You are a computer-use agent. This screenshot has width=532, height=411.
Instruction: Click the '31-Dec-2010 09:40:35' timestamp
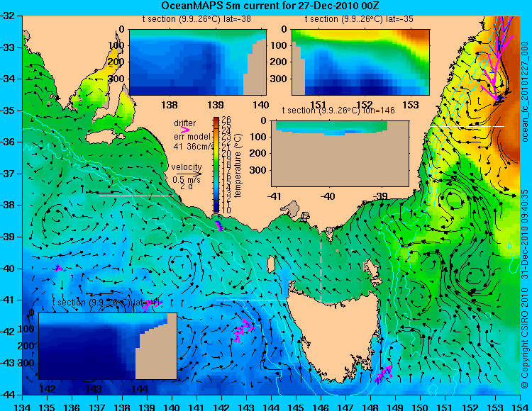(x=525, y=233)
